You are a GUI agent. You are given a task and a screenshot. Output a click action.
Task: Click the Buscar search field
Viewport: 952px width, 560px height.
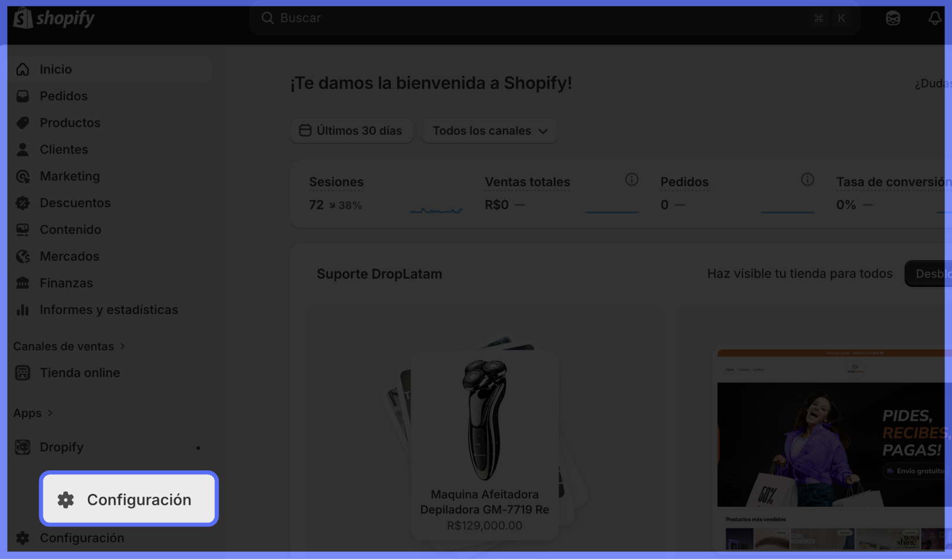[x=555, y=18]
